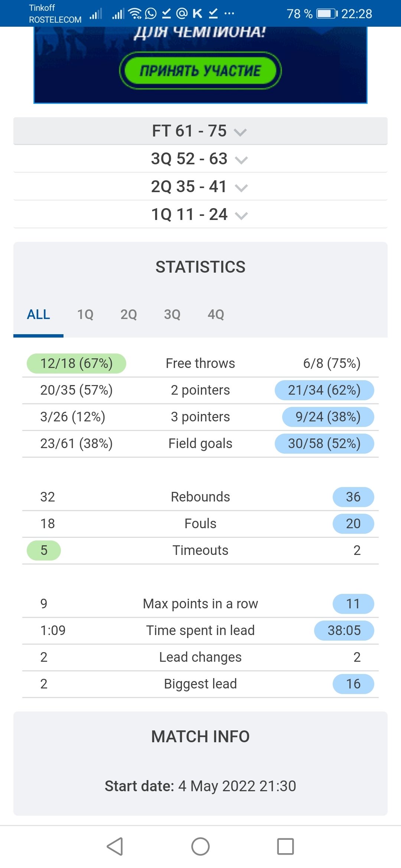Tap the Android back navigation icon

coord(115,846)
